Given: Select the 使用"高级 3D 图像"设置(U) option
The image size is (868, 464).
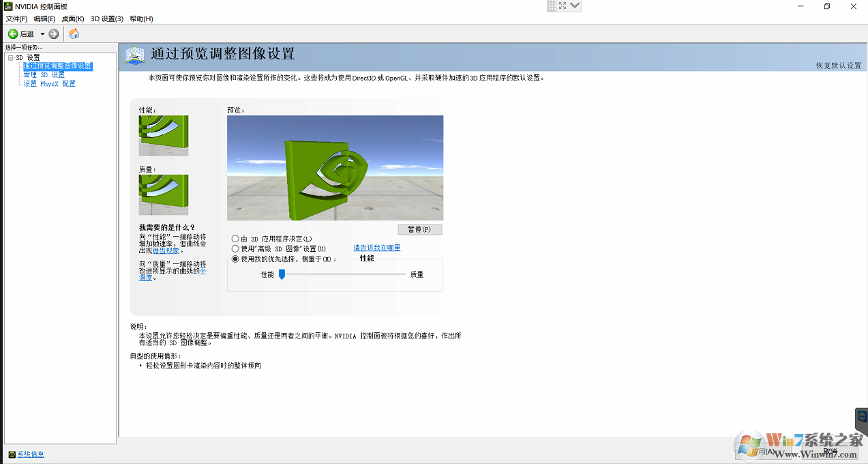Looking at the screenshot, I should [234, 248].
